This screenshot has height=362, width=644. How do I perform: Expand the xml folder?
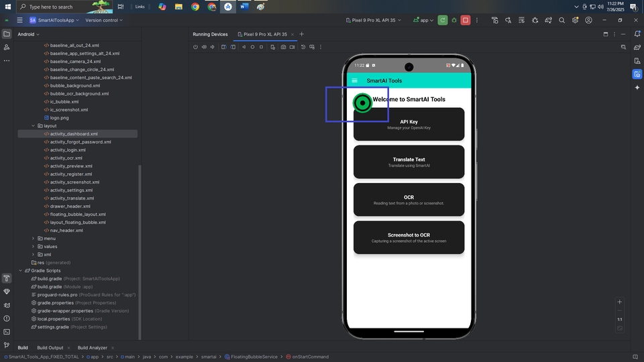(x=34, y=255)
